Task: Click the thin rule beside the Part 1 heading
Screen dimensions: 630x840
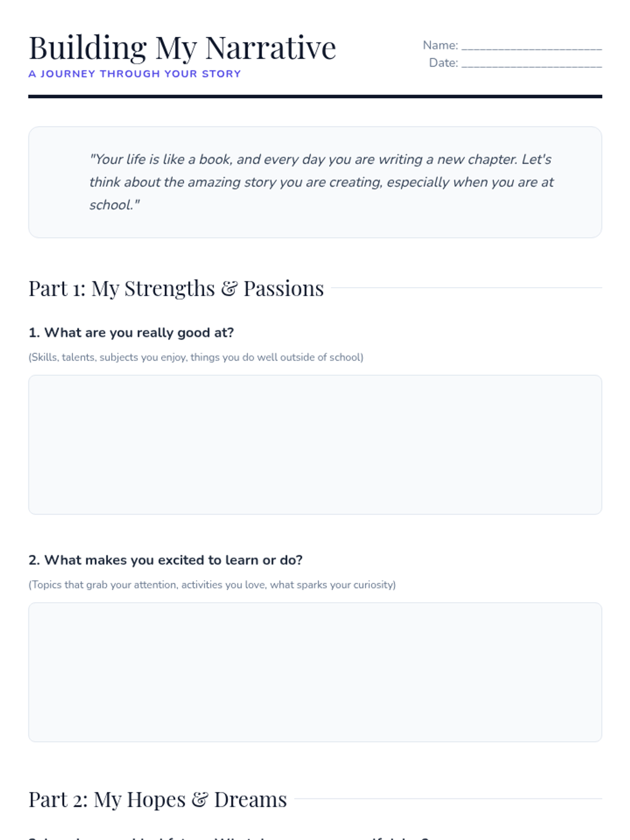Action: [x=466, y=288]
